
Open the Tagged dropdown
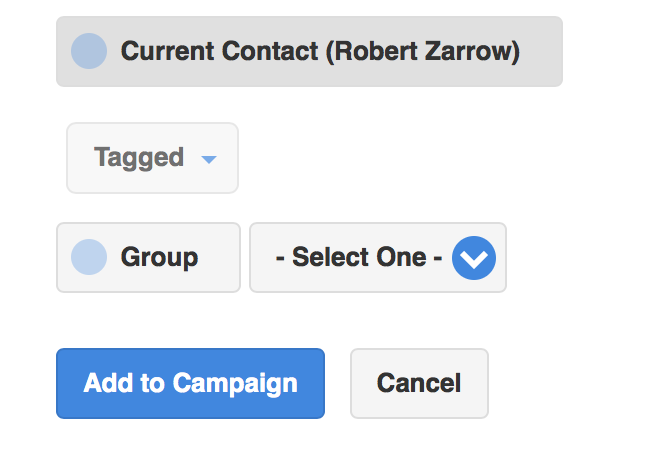[152, 158]
